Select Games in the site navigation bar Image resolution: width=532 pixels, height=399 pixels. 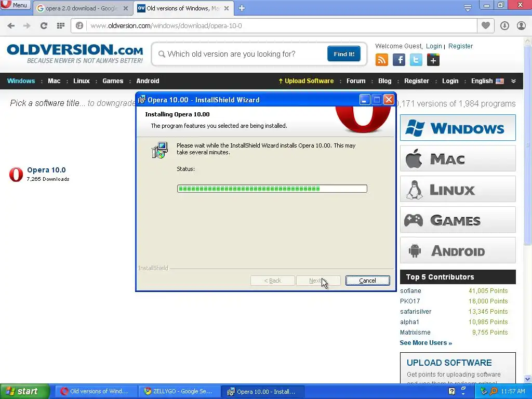113,81
